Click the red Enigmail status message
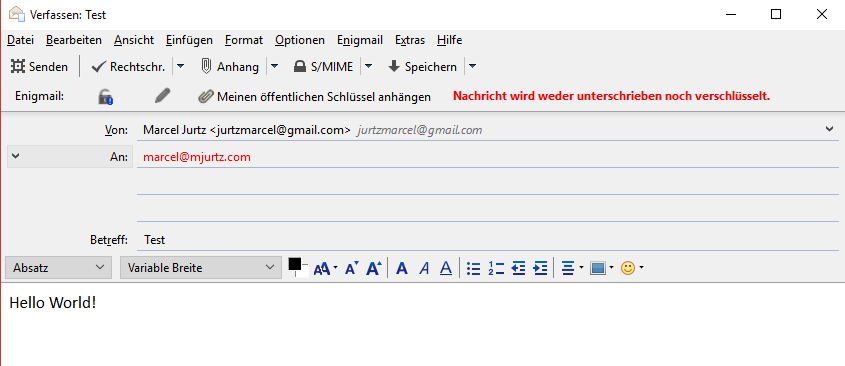Viewport: 845px width, 366px height. click(x=611, y=96)
